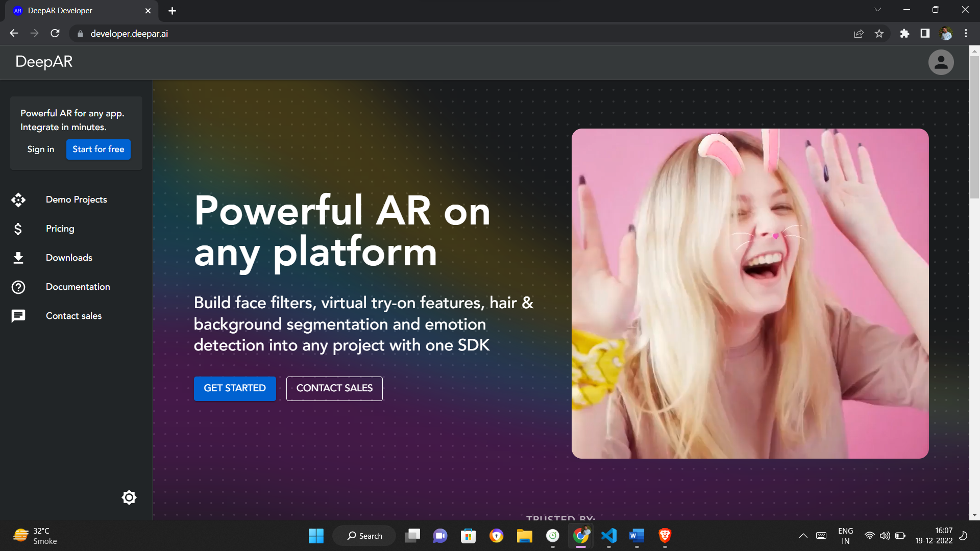
Task: Click the CONTACT SALES button
Action: (334, 388)
